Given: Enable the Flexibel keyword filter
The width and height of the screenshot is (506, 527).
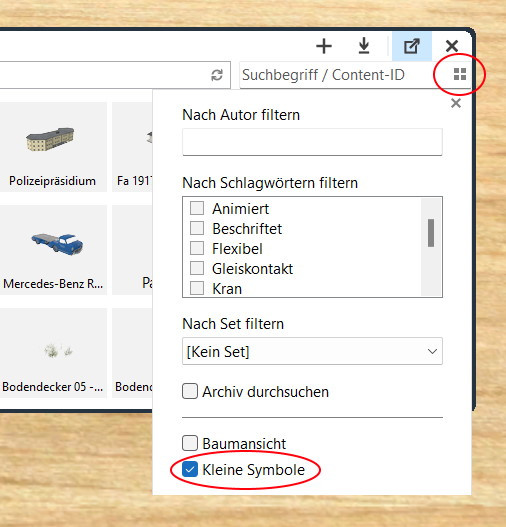Looking at the screenshot, I should pyautogui.click(x=197, y=249).
